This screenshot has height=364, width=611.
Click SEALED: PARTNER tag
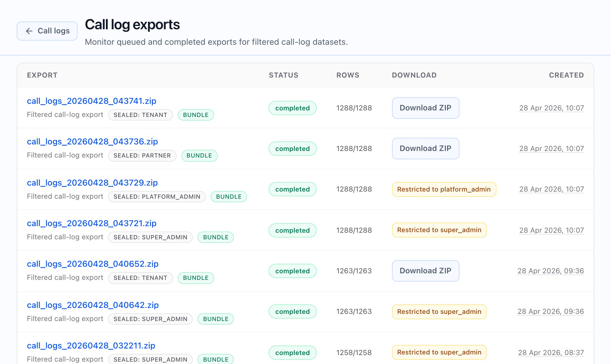pyautogui.click(x=142, y=155)
